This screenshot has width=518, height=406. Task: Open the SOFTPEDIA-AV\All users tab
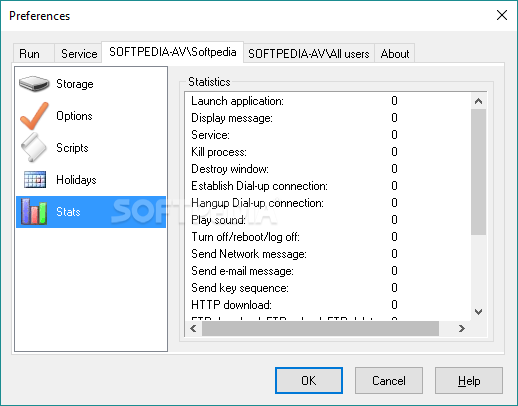click(309, 54)
